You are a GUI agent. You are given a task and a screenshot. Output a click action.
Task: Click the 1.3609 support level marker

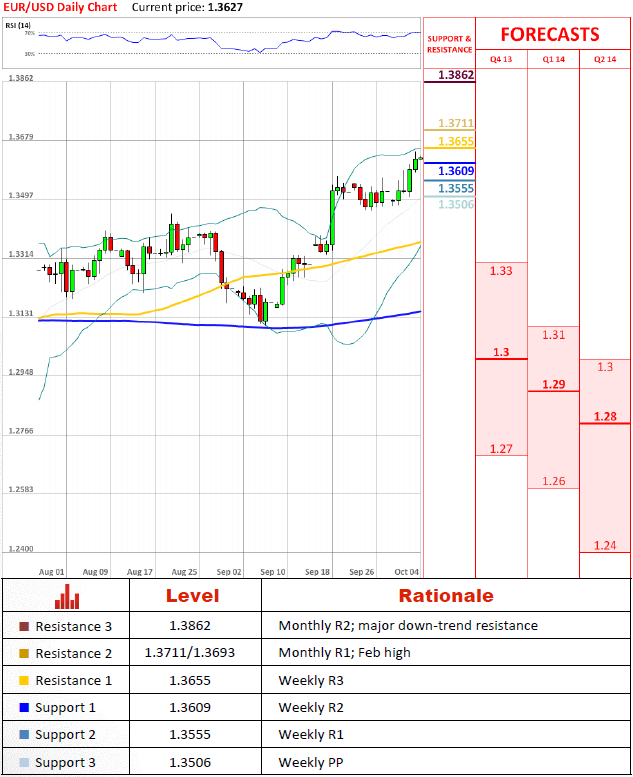(x=456, y=171)
